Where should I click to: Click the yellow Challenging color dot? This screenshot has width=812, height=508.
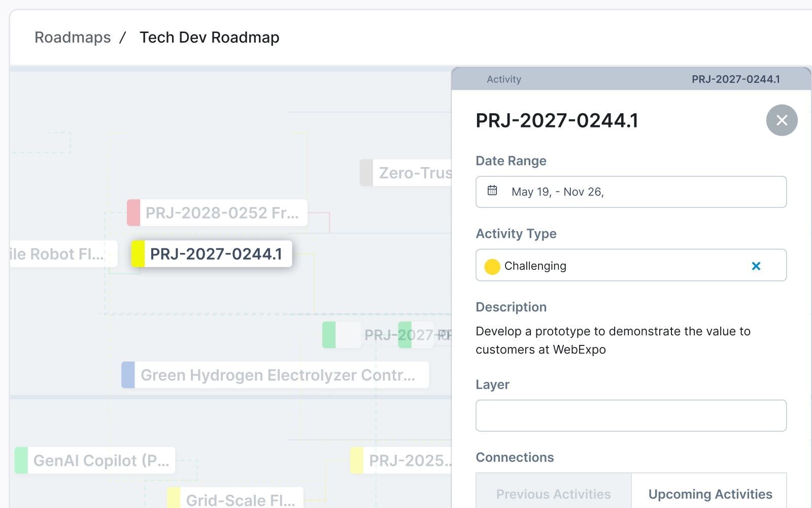tap(492, 266)
